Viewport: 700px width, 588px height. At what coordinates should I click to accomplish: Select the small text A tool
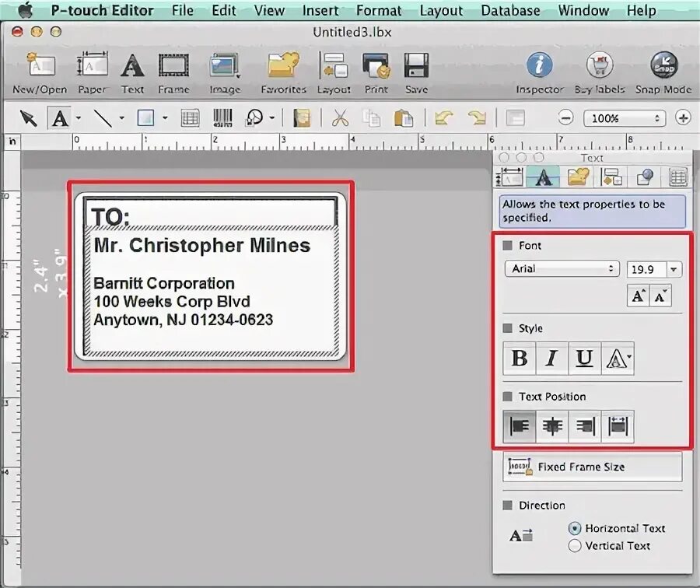click(x=60, y=118)
